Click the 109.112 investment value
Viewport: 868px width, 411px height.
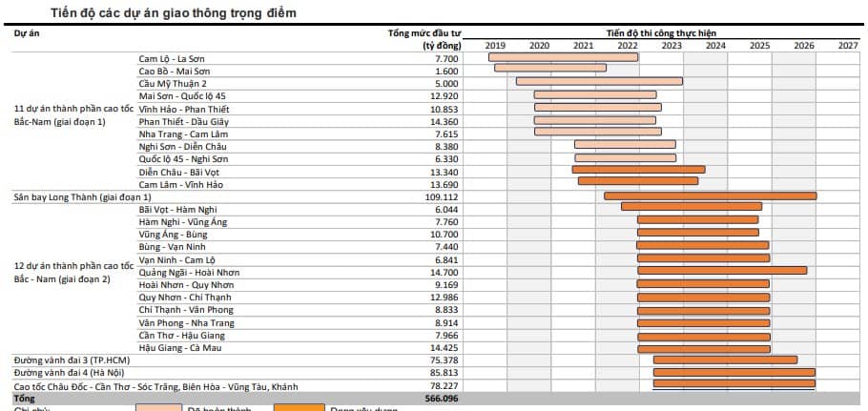point(440,197)
